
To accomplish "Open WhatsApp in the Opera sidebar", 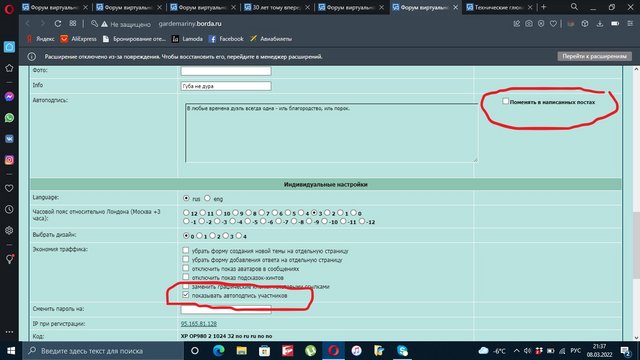I will point(9,118).
